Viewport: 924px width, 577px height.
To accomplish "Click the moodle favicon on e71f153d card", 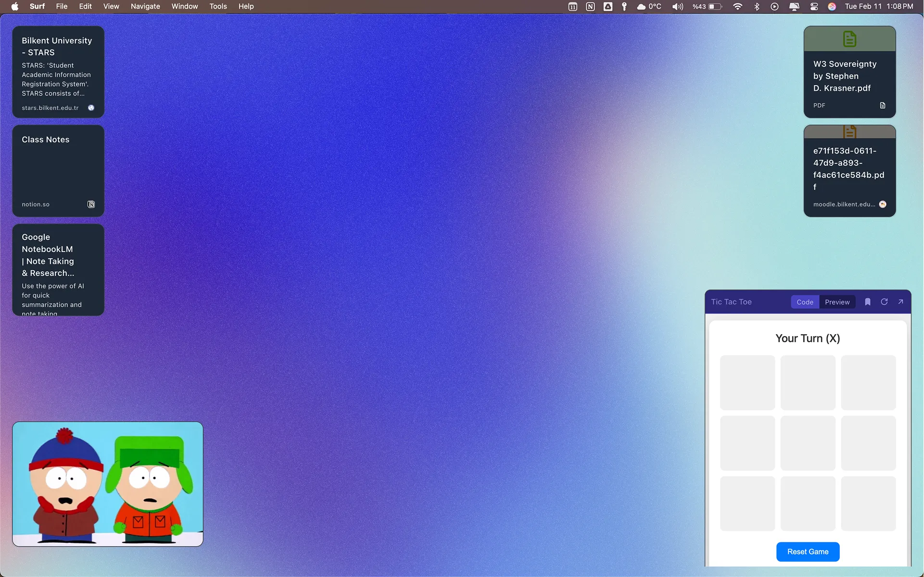I will point(883,204).
